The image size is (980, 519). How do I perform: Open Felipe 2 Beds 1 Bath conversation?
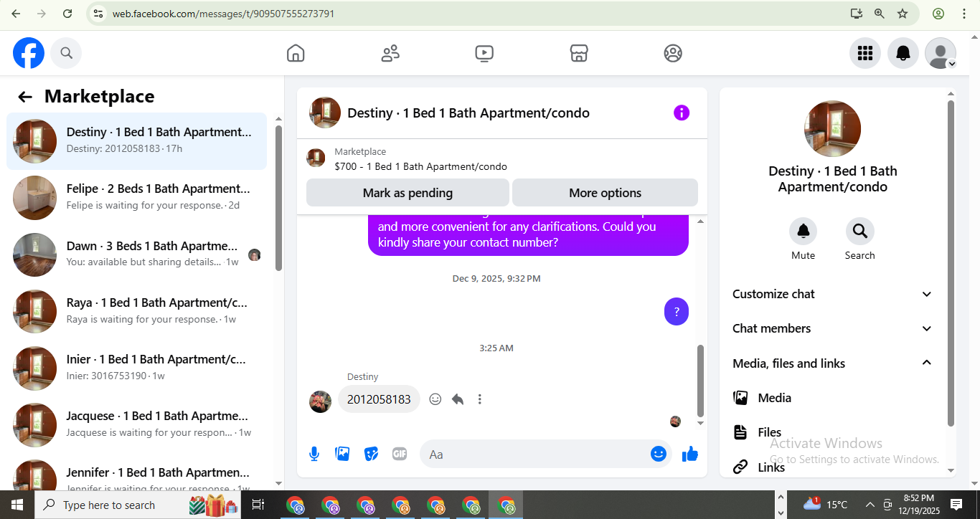click(x=136, y=197)
